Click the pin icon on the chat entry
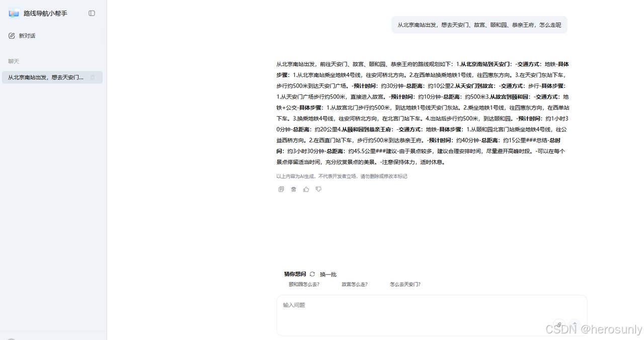This screenshot has width=644, height=340. [93, 77]
